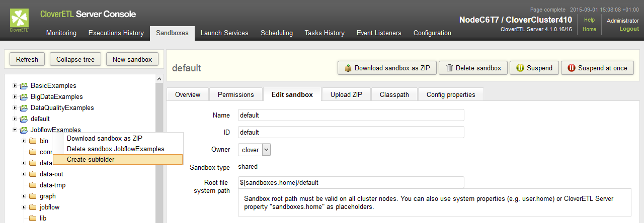Collapse the JobflowExamples tree node
The width and height of the screenshot is (644, 223).
(x=15, y=130)
